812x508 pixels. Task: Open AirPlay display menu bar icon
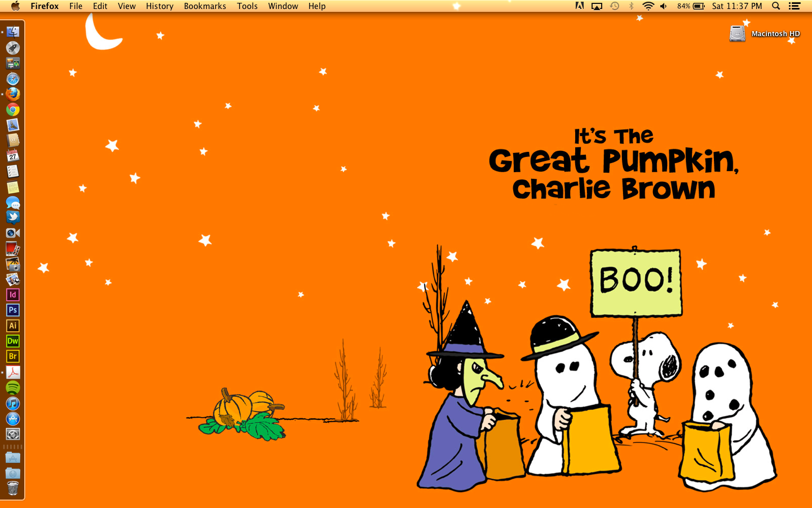(597, 6)
